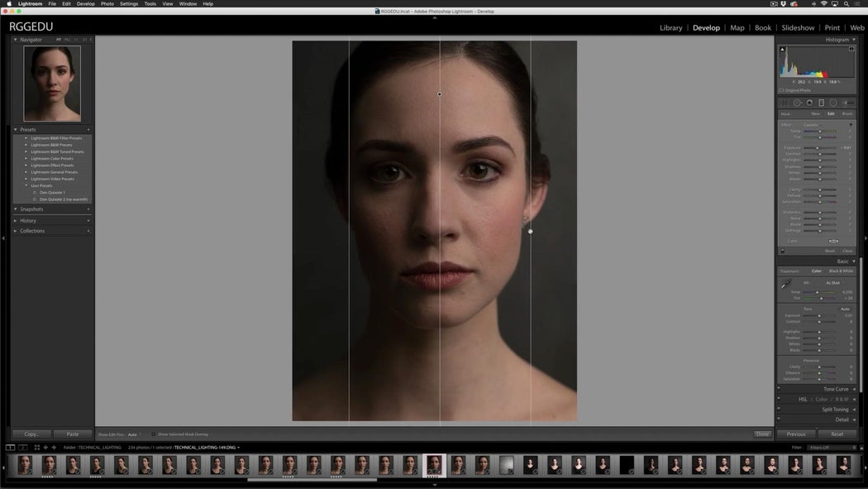This screenshot has height=489, width=868.
Task: Pick up the White Balance eyedropper
Action: [x=785, y=282]
